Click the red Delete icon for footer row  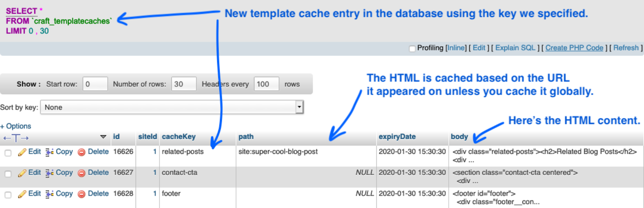coord(82,194)
